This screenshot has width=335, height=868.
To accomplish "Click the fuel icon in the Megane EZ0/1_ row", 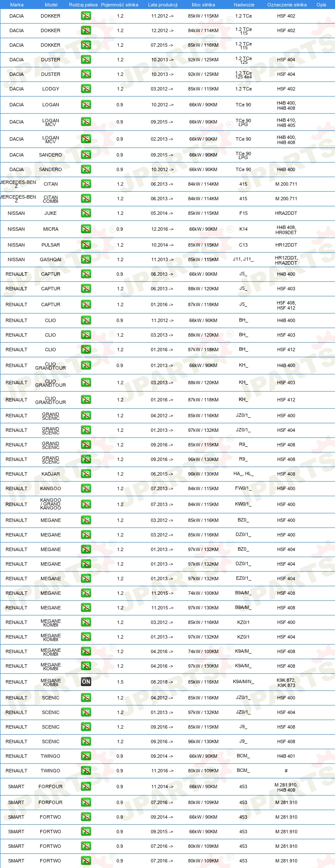I will coord(86,579).
